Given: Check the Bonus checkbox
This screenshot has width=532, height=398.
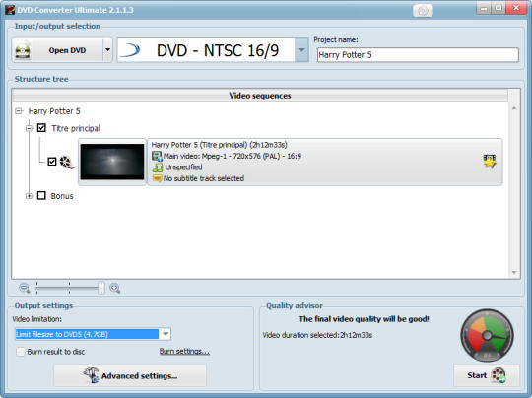Looking at the screenshot, I should click(41, 195).
